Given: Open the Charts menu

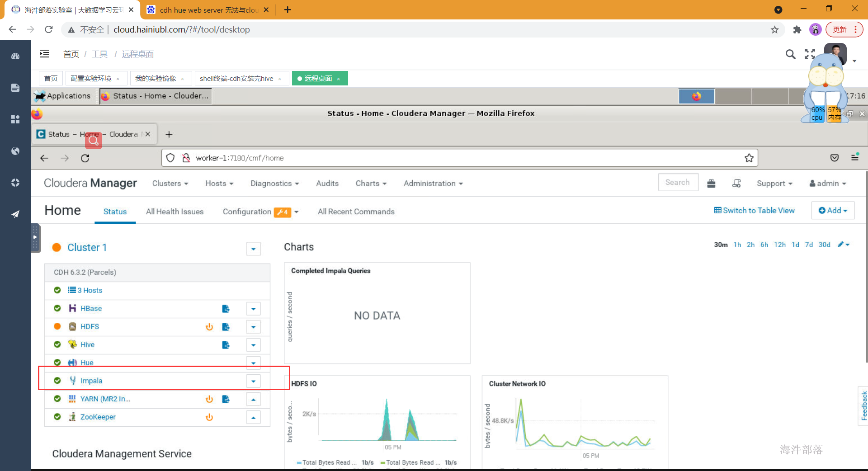Looking at the screenshot, I should (371, 183).
